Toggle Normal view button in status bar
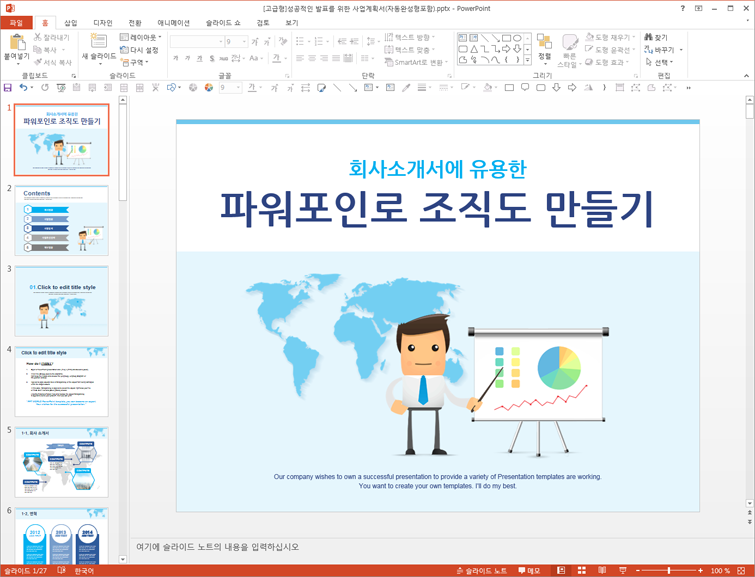This screenshot has height=577, width=755. click(561, 571)
